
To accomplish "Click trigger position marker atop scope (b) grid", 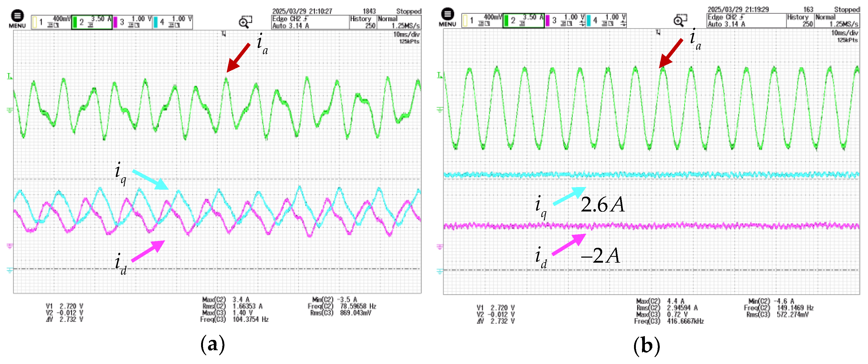I will click(x=658, y=32).
